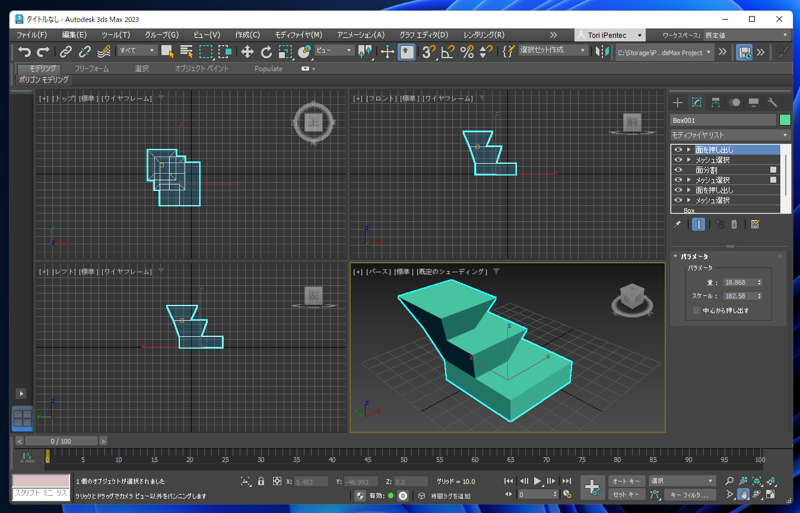The width and height of the screenshot is (800, 513).
Task: Toggle Percent Snap icon
Action: click(x=467, y=52)
